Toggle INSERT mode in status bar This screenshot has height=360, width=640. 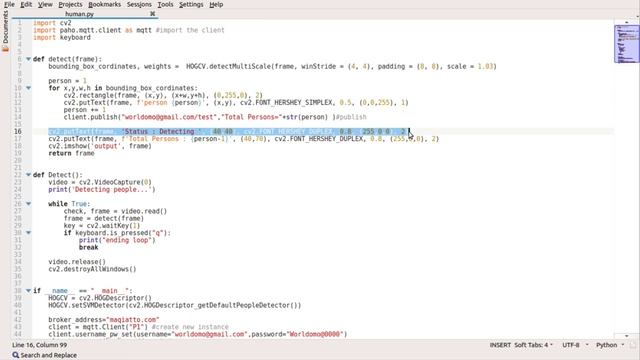coord(500,345)
